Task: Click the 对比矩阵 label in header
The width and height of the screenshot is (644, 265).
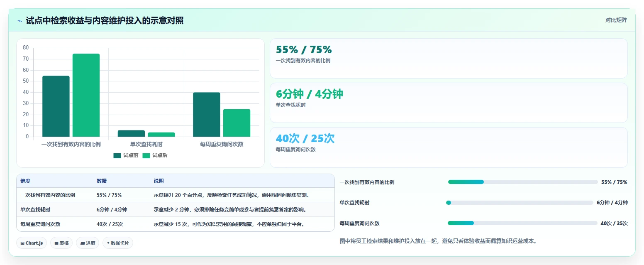Action: [x=616, y=20]
